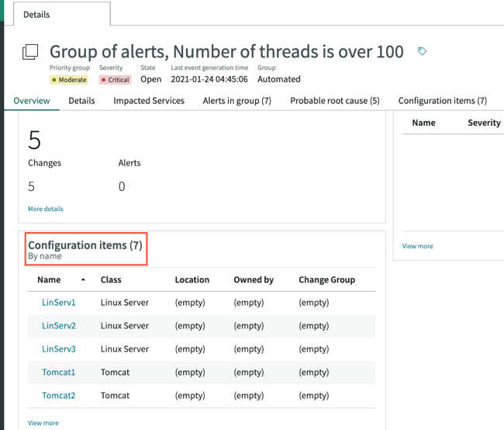Click the alert group title text

[226, 51]
